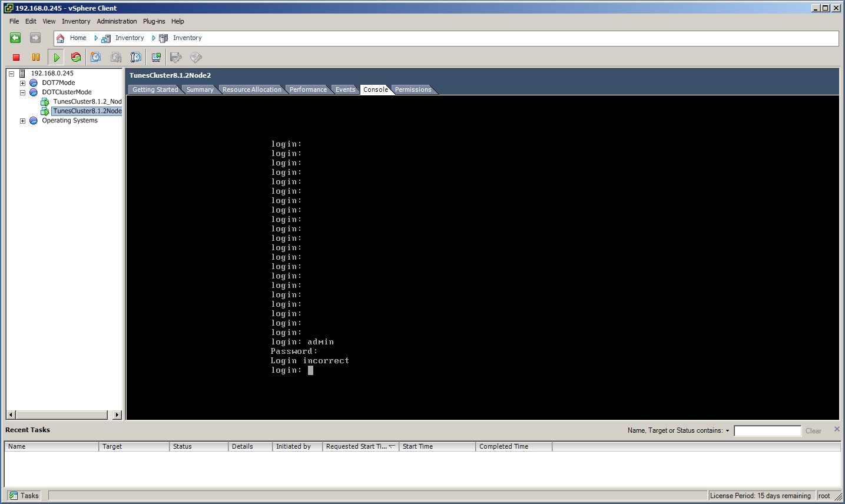Viewport: 845px width, 504px height.
Task: Open the Snapshot Manager icon
Action: [136, 57]
